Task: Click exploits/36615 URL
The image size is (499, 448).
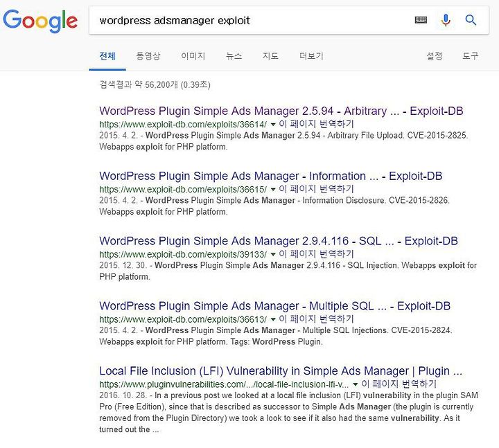Action: tap(183, 189)
